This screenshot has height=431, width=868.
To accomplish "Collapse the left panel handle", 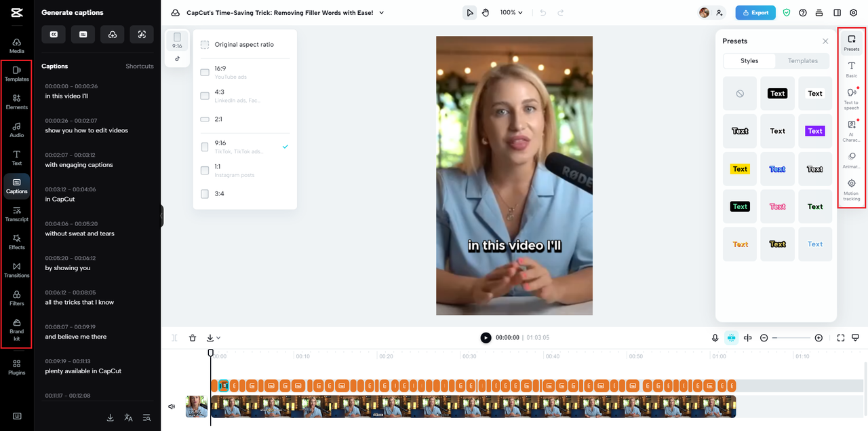I will [162, 216].
